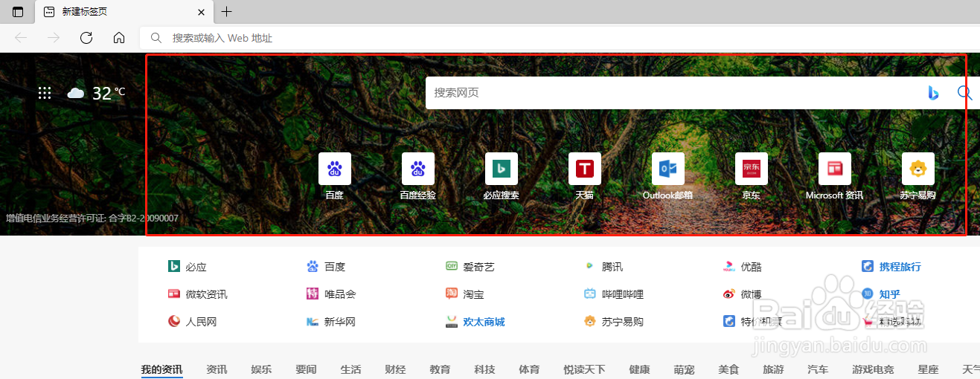Open the 欢太商城 site link
This screenshot has width=980, height=379.
[475, 322]
